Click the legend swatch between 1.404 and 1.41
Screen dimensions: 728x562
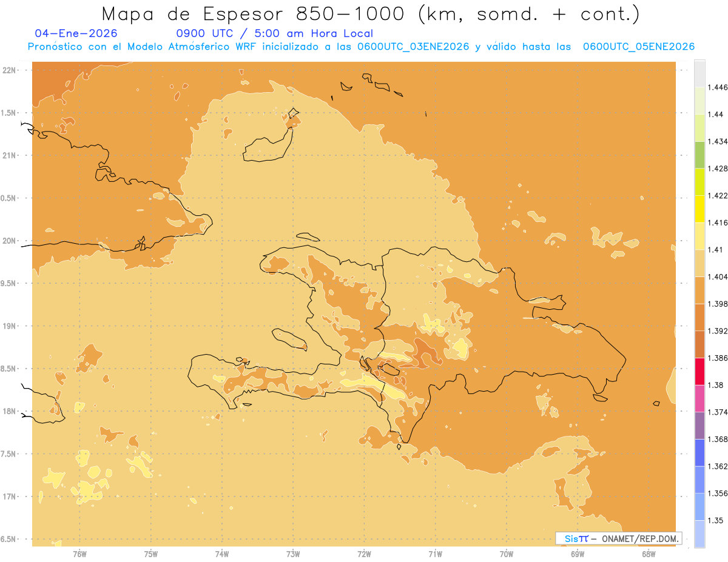(699, 263)
